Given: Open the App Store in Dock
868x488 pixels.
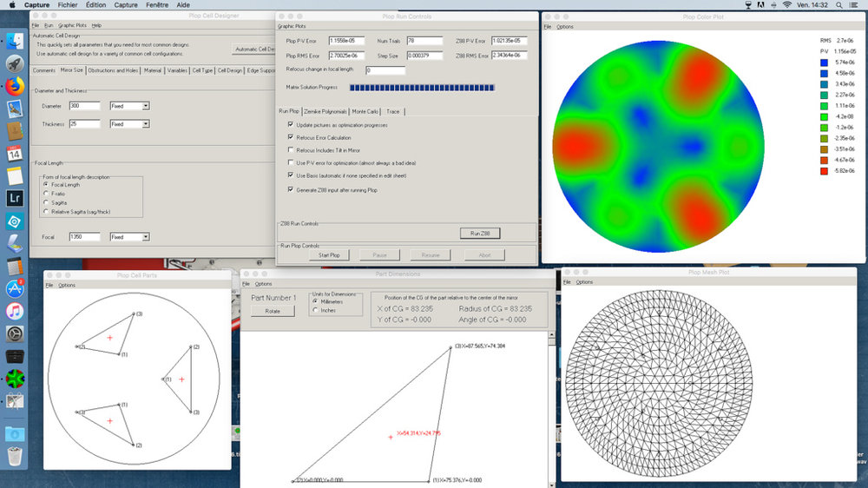Looking at the screenshot, I should pyautogui.click(x=15, y=288).
